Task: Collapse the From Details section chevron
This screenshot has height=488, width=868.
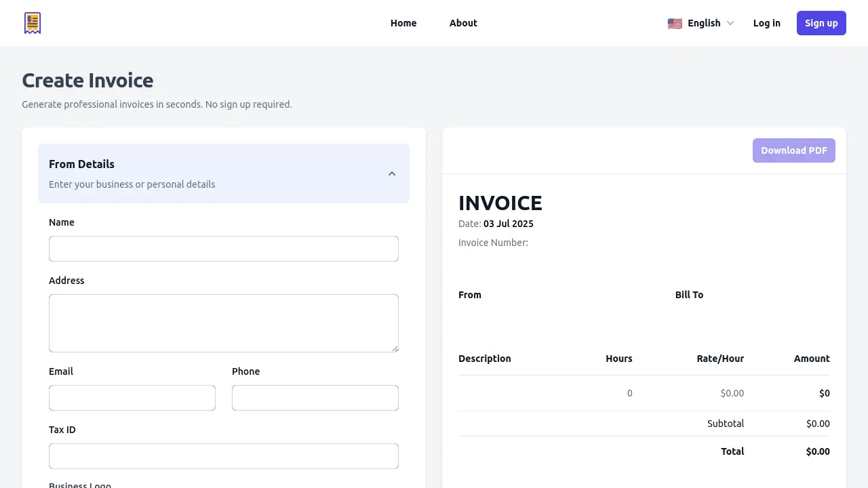Action: tap(392, 174)
